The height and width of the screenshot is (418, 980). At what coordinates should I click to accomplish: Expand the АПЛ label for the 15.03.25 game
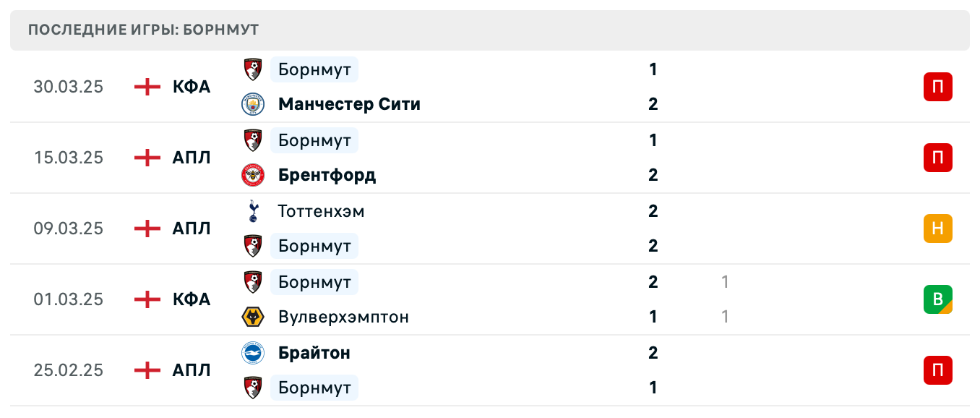190,158
